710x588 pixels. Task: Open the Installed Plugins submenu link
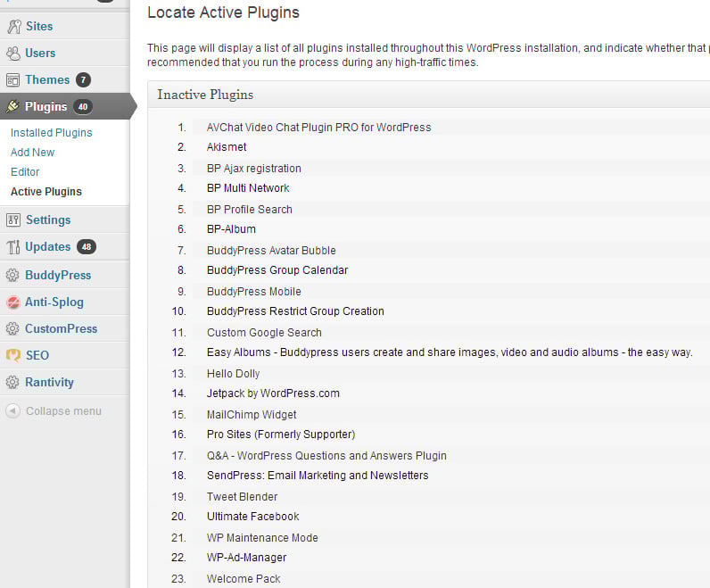tap(51, 133)
